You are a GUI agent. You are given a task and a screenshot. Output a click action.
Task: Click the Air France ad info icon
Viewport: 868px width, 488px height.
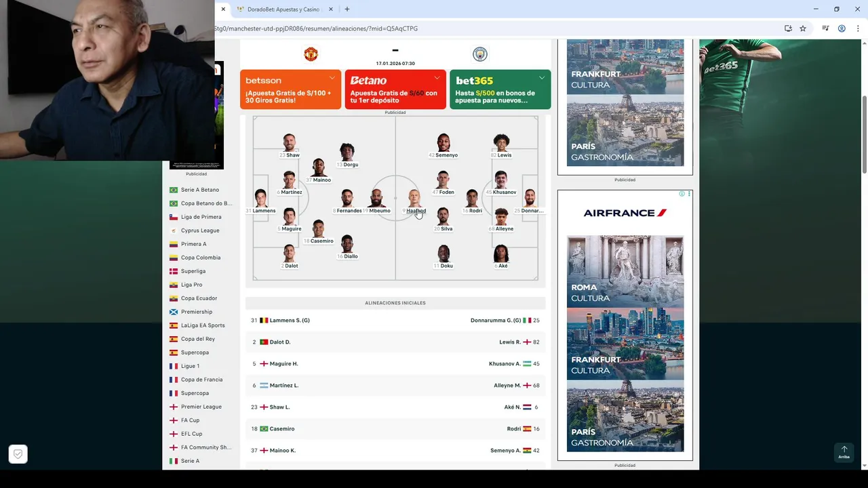coord(682,194)
